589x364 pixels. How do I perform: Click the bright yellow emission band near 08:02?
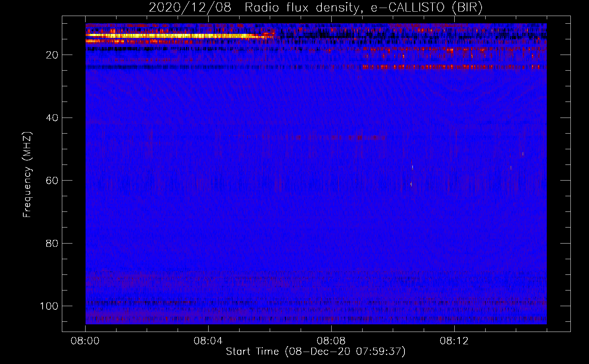pos(180,36)
